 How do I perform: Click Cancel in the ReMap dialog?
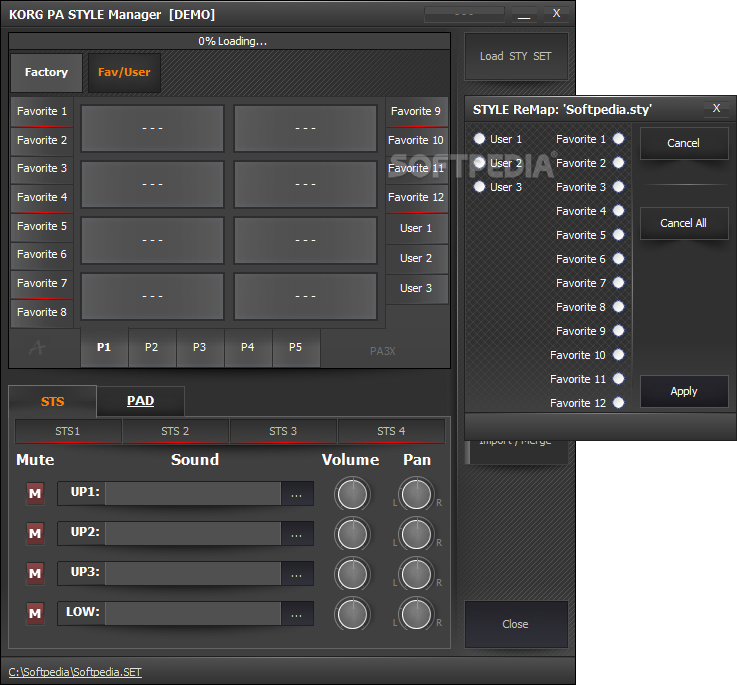[x=684, y=143]
